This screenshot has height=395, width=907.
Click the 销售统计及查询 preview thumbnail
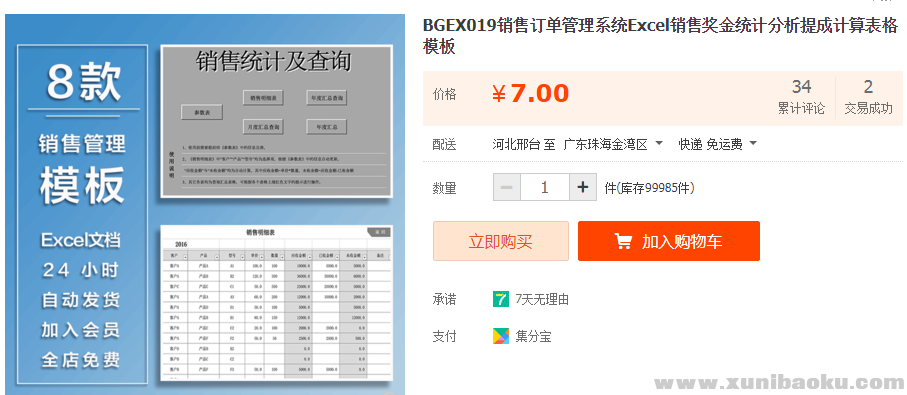276,121
